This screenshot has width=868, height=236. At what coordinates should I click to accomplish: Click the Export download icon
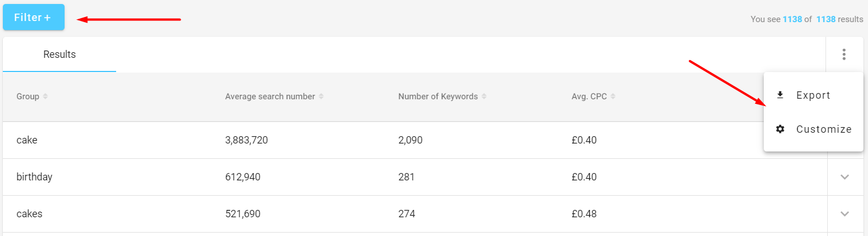coord(780,95)
